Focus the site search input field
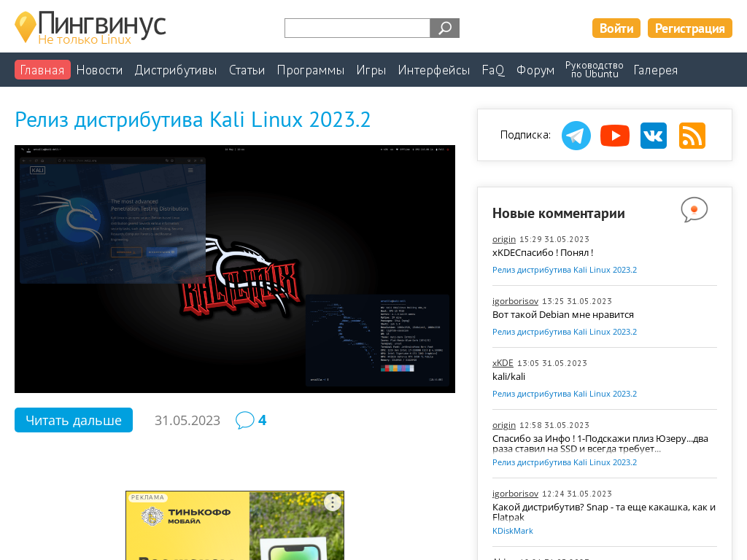Image resolution: width=747 pixels, height=560 pixels. pyautogui.click(x=357, y=28)
